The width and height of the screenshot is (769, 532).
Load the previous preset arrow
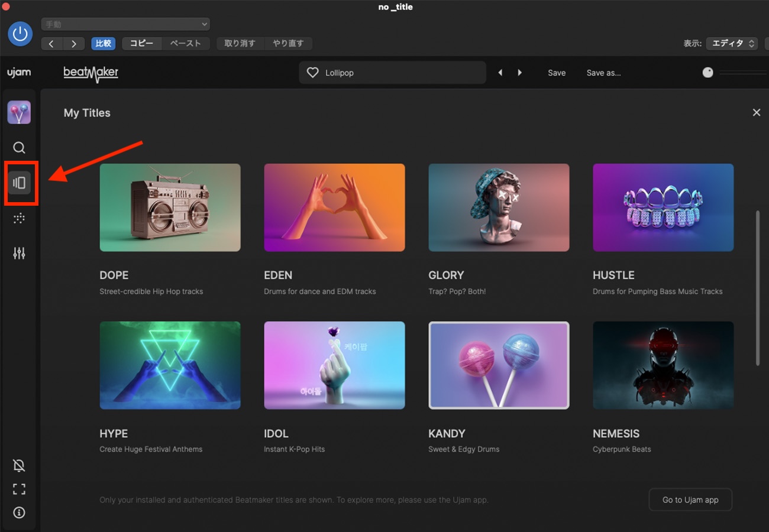500,73
